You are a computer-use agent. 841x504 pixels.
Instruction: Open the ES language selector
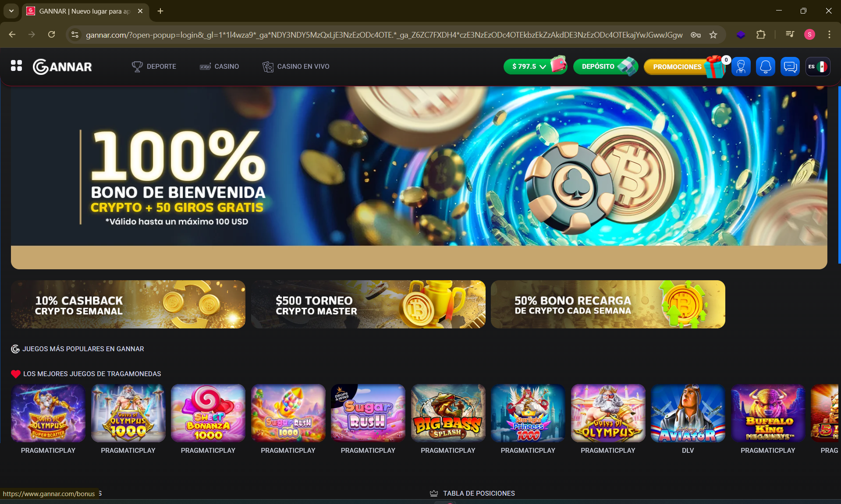point(818,67)
